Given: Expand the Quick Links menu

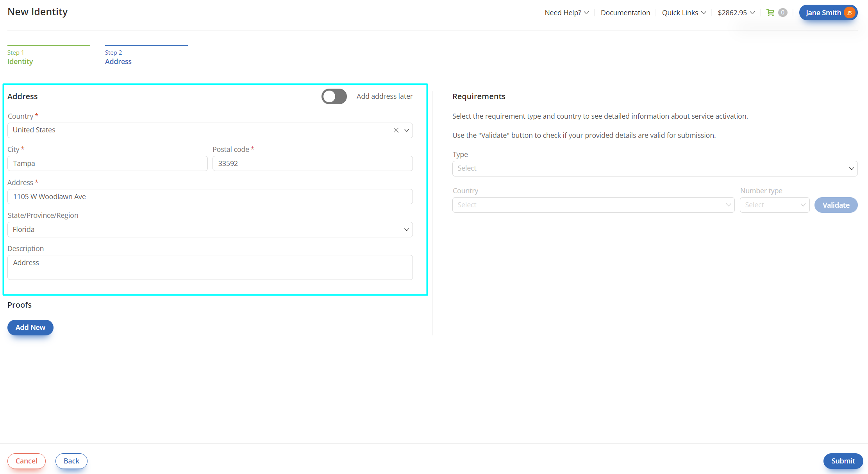Looking at the screenshot, I should click(x=684, y=12).
